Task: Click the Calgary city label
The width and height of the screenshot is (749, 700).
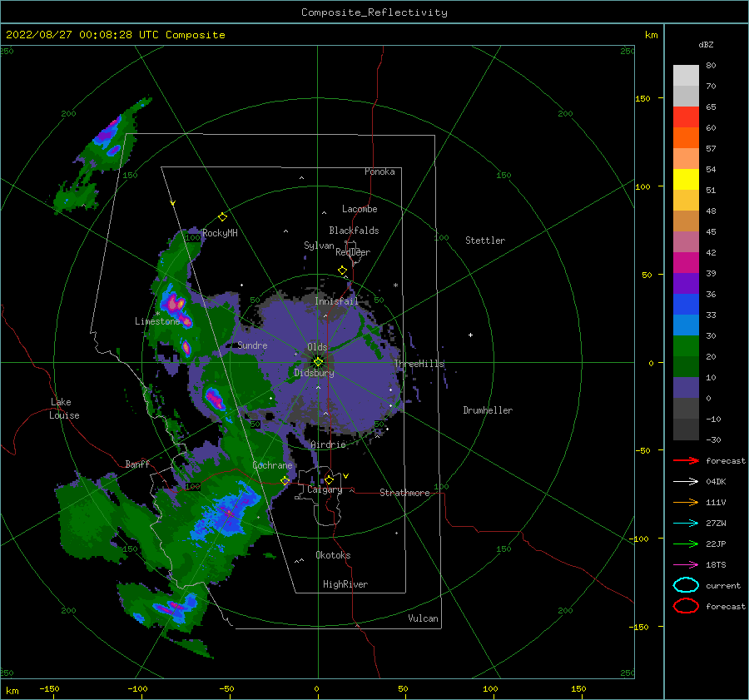Action: 325,489
